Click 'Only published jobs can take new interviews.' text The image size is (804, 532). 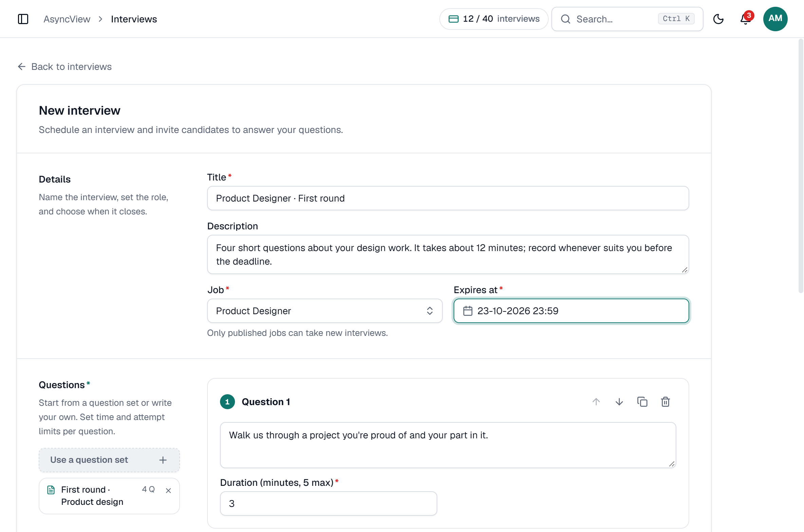(297, 333)
